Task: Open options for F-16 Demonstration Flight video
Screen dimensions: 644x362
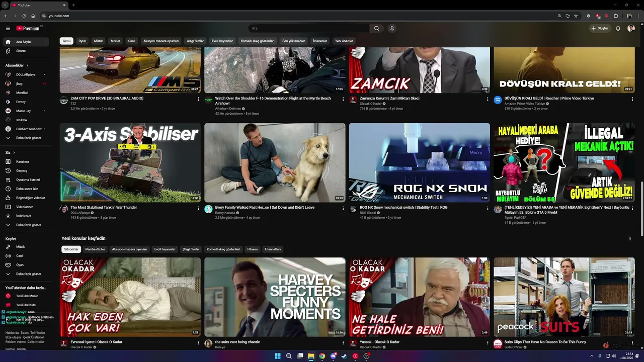Action: 343,99
